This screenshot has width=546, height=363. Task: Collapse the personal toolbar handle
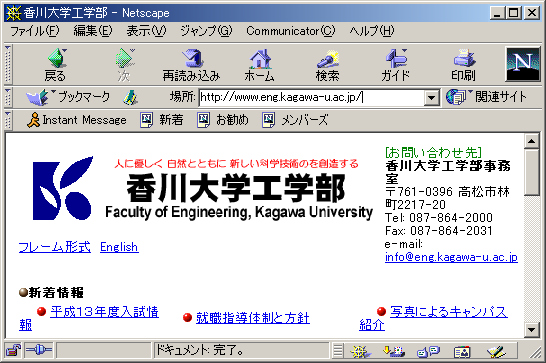8,120
